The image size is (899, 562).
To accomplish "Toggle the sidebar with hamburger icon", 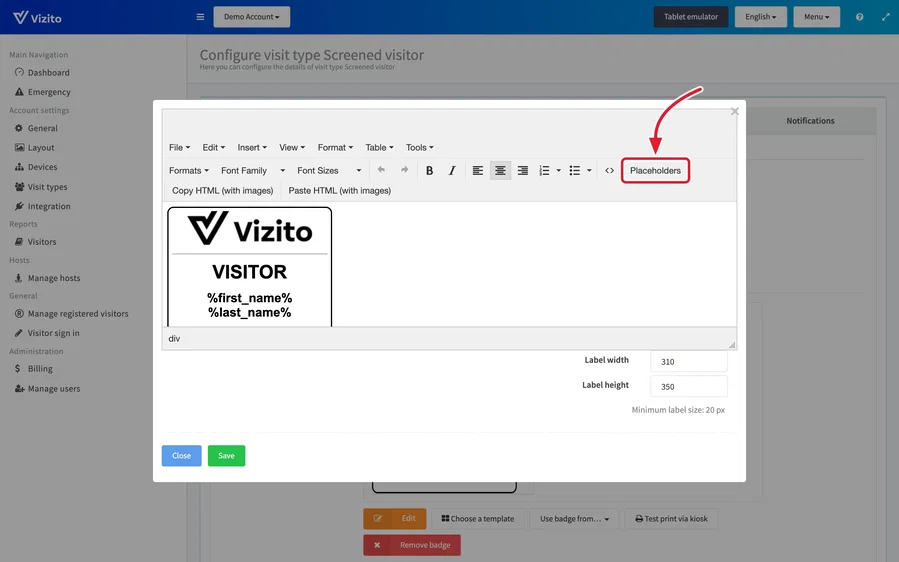I will click(x=200, y=17).
